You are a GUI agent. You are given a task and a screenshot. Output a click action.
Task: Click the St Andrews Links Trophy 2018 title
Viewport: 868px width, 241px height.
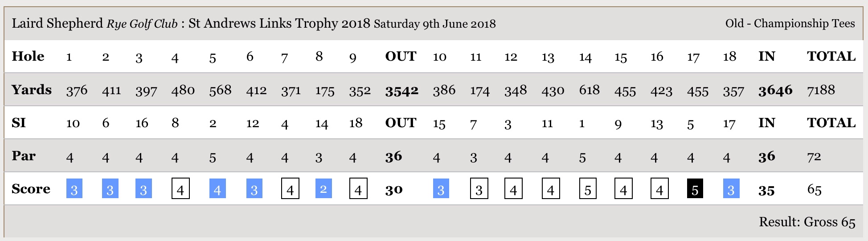tap(279, 23)
